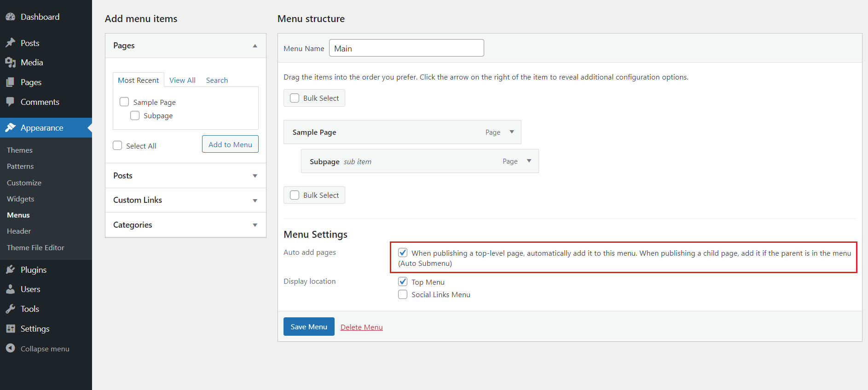
Task: Click the Posts pushpin icon
Action: [11, 43]
